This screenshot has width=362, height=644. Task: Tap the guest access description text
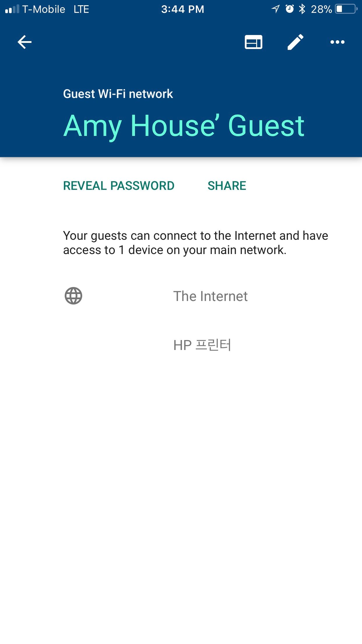click(x=196, y=243)
